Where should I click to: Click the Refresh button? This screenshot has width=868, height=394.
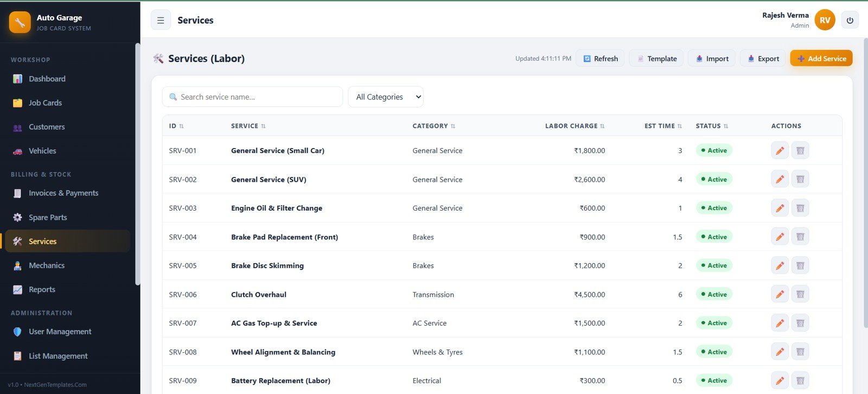[600, 58]
